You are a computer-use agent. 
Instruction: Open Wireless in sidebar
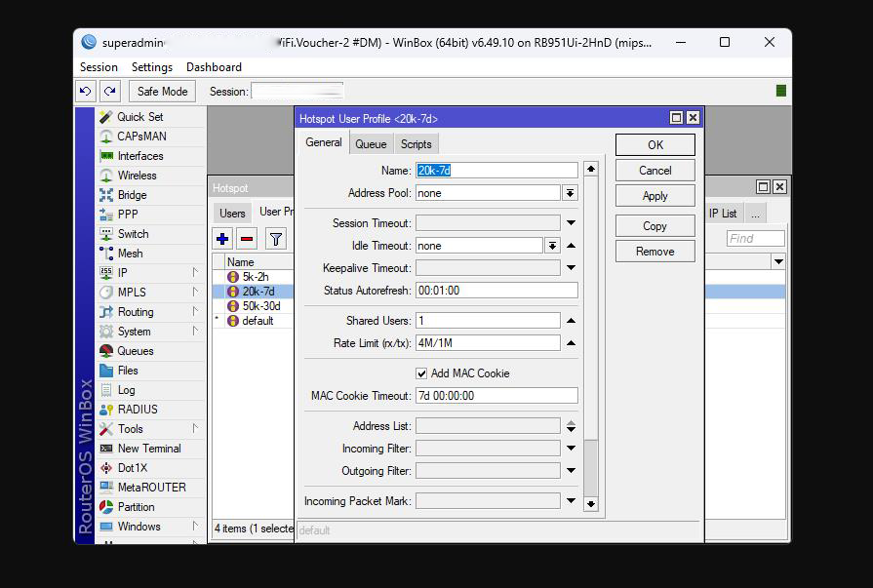pyautogui.click(x=150, y=176)
